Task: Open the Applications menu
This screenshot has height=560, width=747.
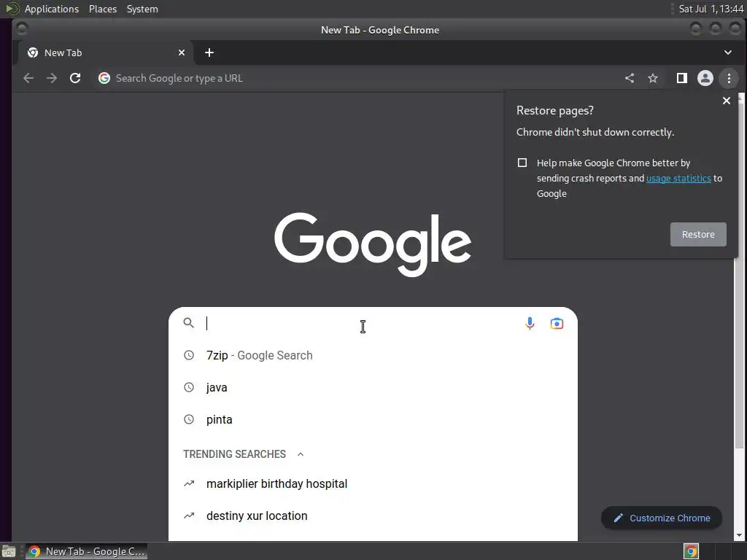Action: [52, 9]
